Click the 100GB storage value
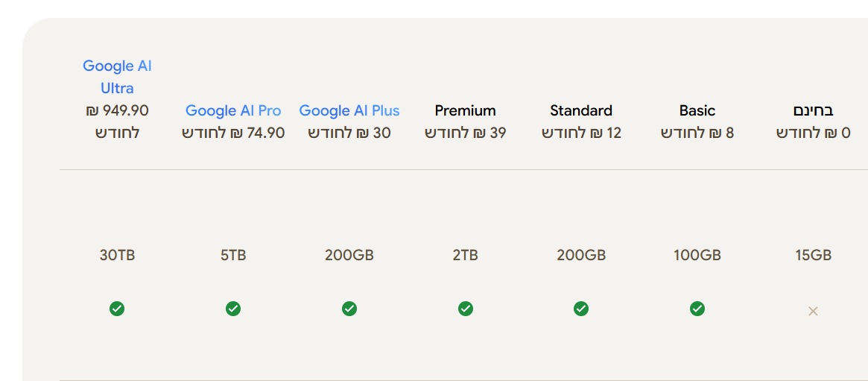Viewport: 868px width, 381px height. pos(697,255)
